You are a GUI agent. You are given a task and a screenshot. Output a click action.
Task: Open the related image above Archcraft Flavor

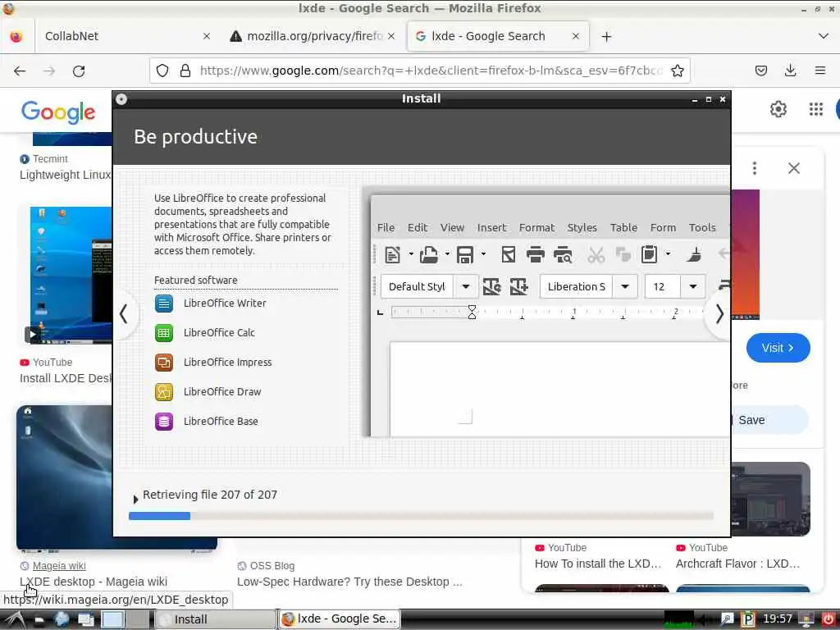click(770, 499)
